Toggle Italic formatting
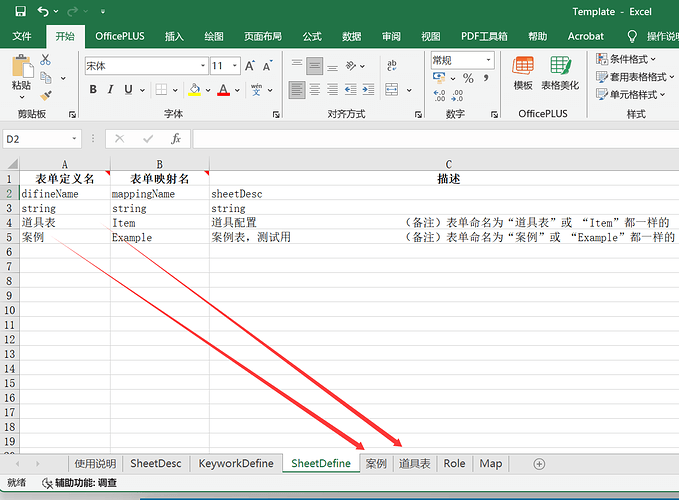This screenshot has width=679, height=500. tap(110, 90)
